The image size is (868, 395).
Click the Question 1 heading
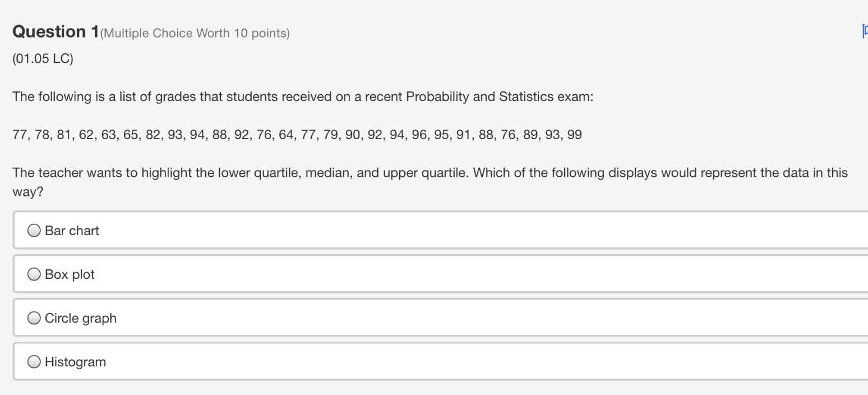[53, 31]
